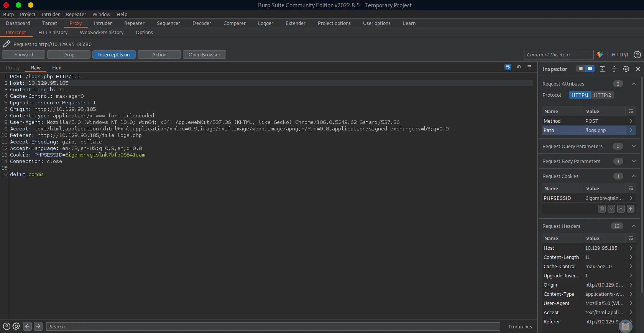644x333 pixels.
Task: Open the editor hamburger menu icon
Action: pos(529,67)
